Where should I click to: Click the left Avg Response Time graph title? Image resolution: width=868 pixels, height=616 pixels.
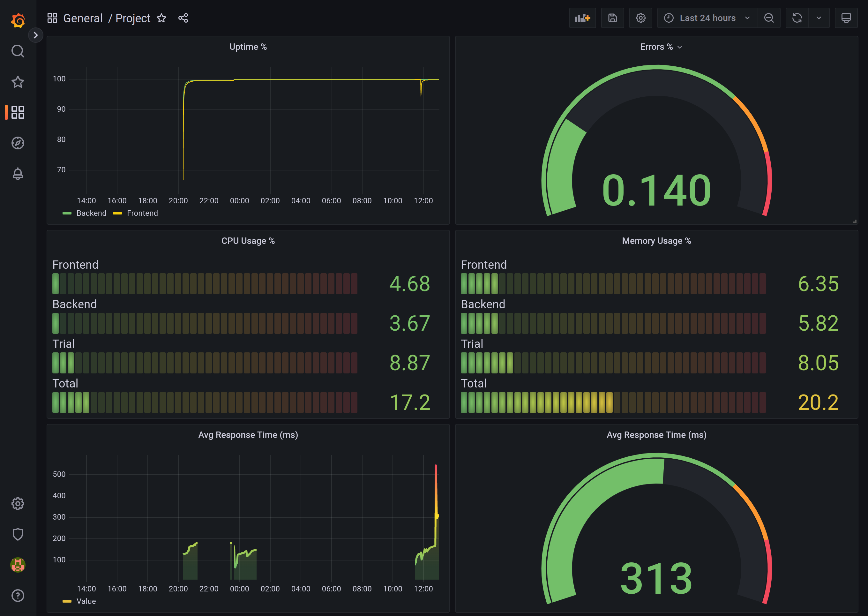pos(248,435)
